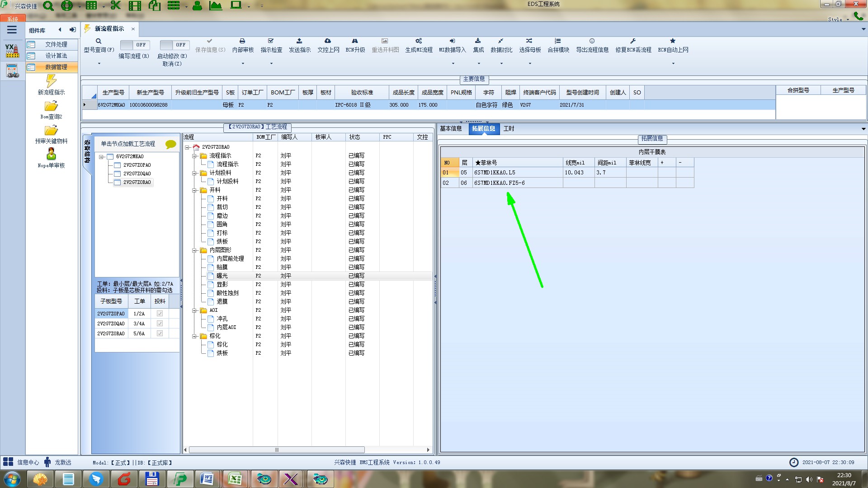Open the Bom查询2 folder icon
The width and height of the screenshot is (868, 488).
[51, 106]
